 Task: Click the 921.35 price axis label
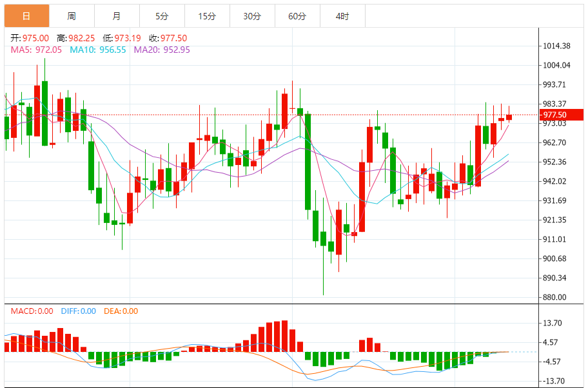[554, 220]
